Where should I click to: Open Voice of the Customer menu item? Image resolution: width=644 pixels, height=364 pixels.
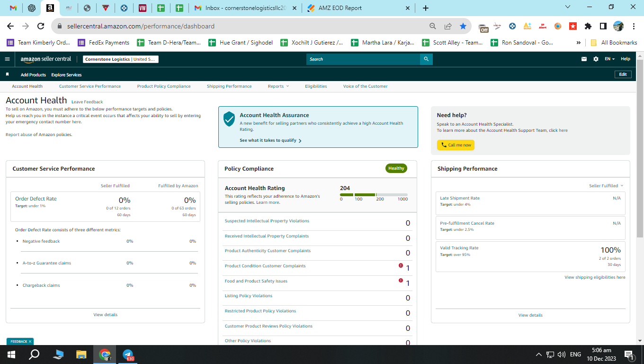pos(365,86)
